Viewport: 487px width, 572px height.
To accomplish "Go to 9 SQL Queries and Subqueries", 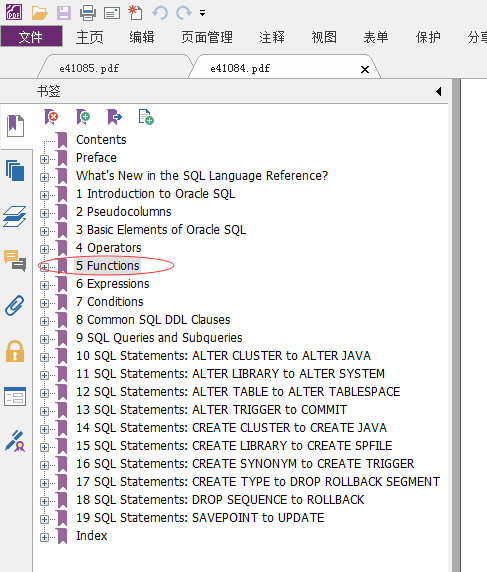I will pyautogui.click(x=159, y=338).
